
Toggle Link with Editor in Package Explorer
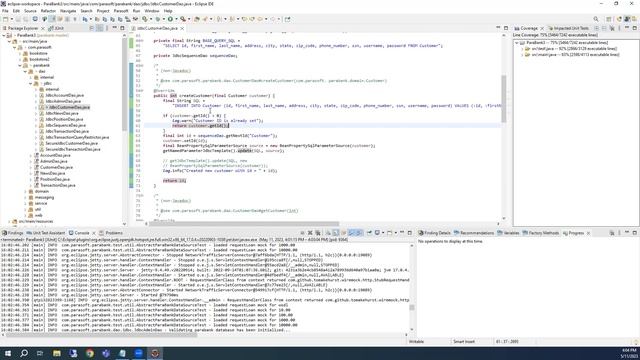click(100, 28)
